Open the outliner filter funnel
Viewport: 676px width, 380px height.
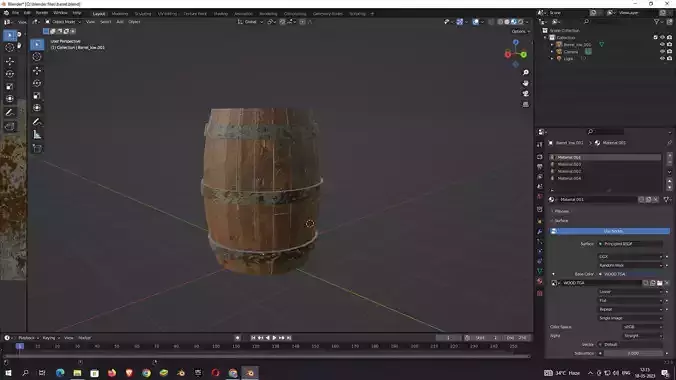(x=657, y=22)
